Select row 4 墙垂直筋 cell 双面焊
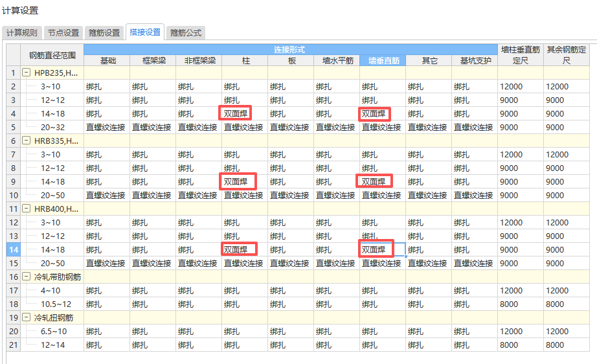597x364 pixels. [x=383, y=113]
